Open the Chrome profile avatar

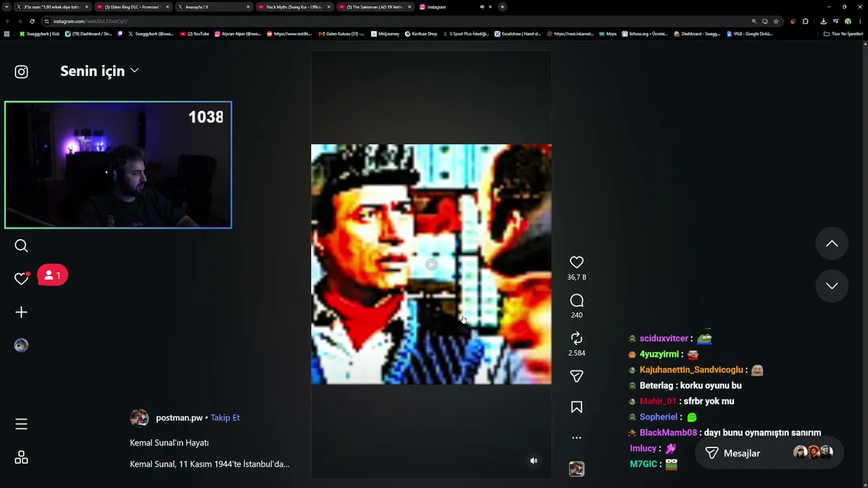click(x=848, y=21)
